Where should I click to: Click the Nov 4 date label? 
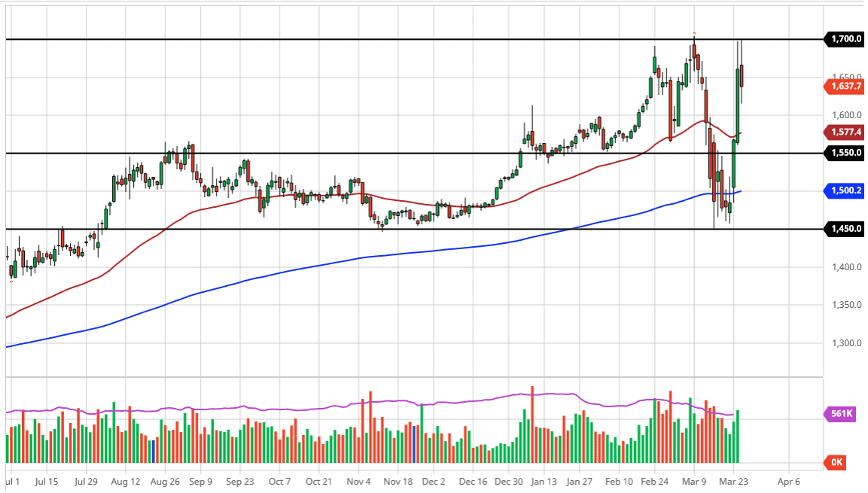coord(359,480)
